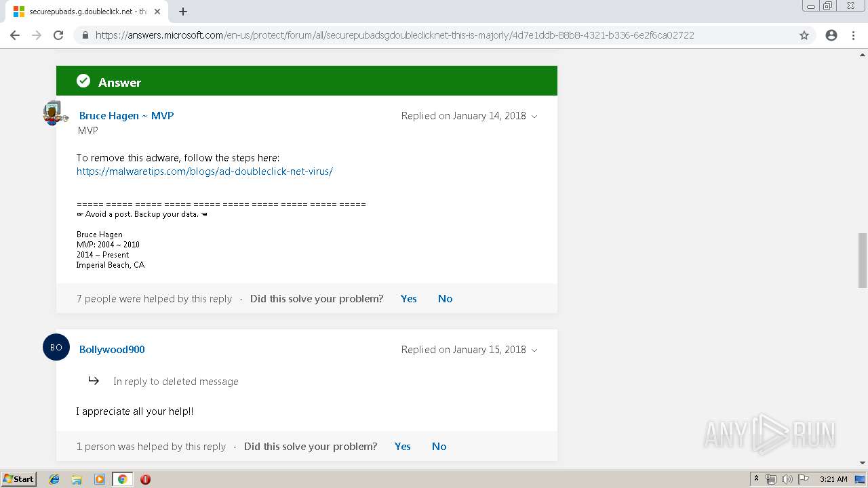Open the file explorer taskbar icon
Viewport: 868px width, 488px height.
[x=77, y=479]
